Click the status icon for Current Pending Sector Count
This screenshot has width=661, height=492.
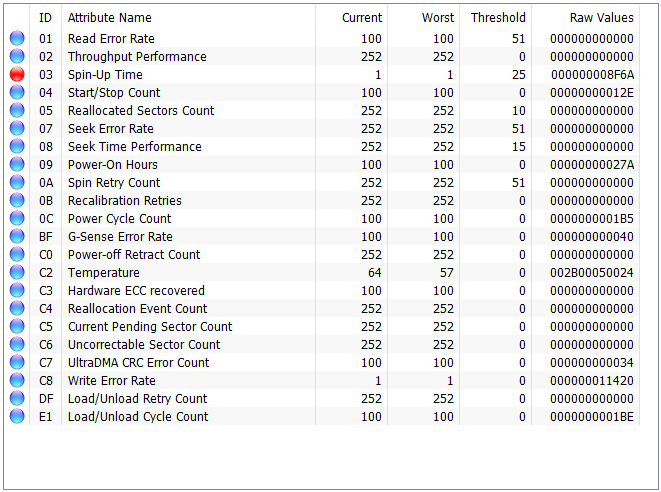17,326
